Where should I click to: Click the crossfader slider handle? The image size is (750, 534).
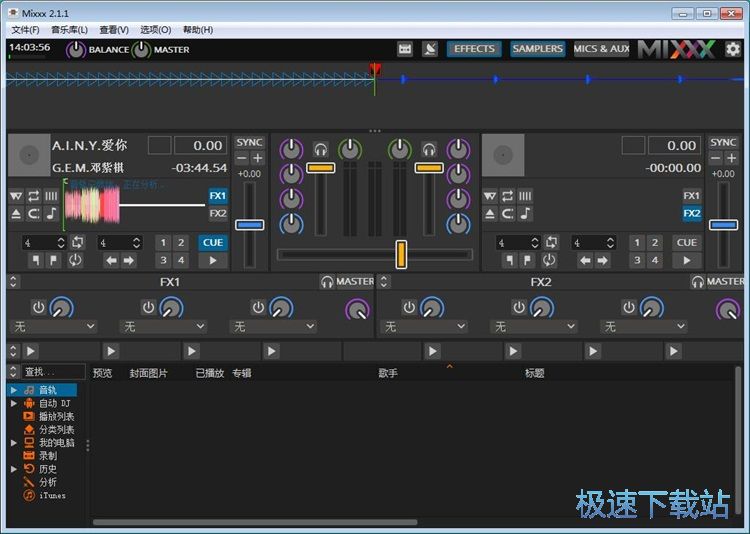point(401,254)
